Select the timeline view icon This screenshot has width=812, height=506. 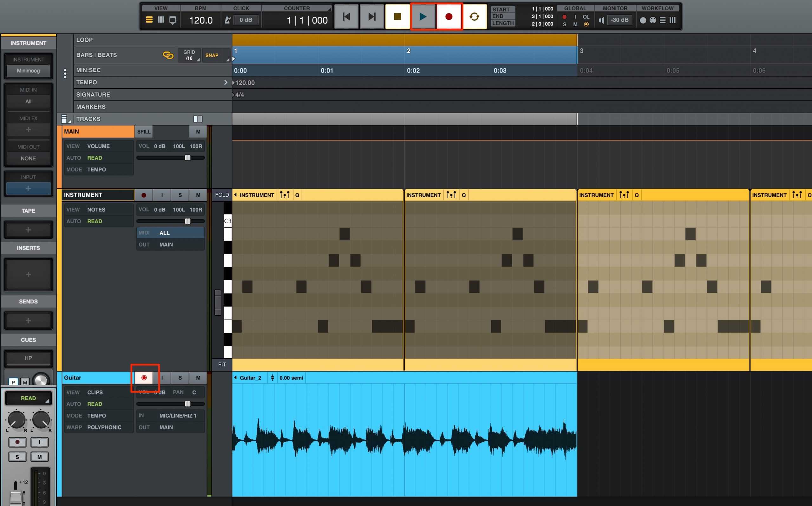coord(149,20)
